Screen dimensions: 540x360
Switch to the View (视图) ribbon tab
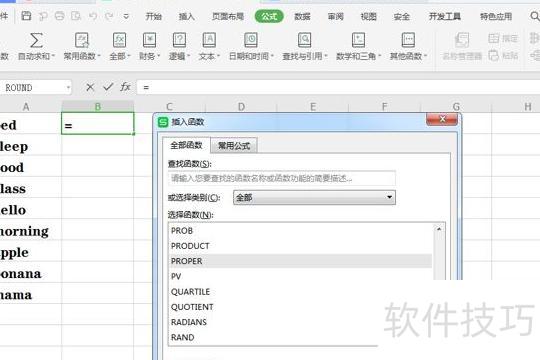point(368,16)
